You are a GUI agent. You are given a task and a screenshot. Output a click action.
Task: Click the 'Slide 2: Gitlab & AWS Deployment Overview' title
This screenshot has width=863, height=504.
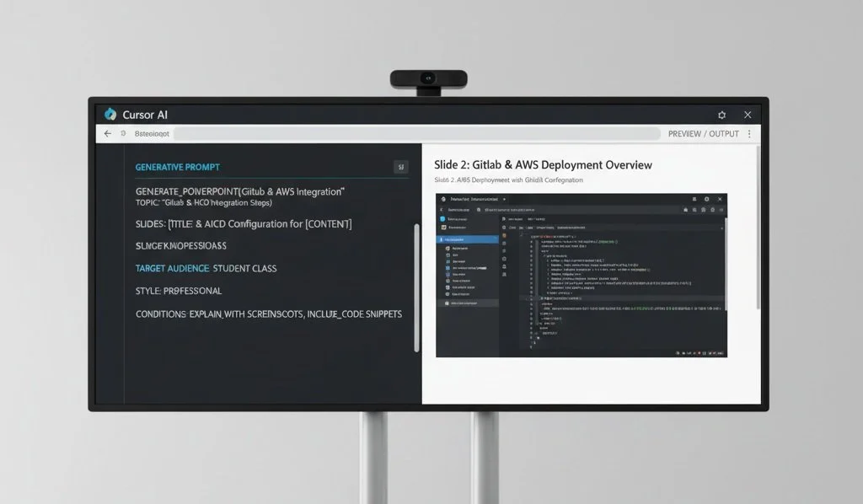point(543,165)
